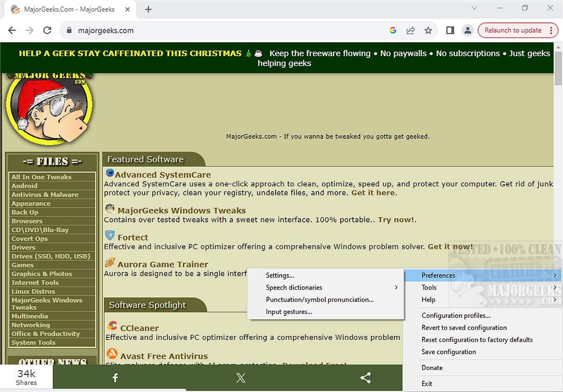
Task: Click the generic share icon in bottom bar
Action: [366, 378]
